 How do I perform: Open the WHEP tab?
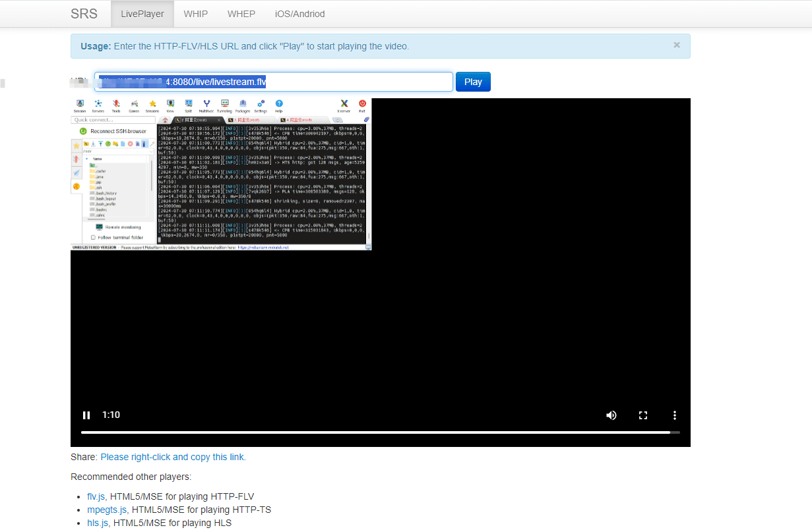[x=241, y=14]
